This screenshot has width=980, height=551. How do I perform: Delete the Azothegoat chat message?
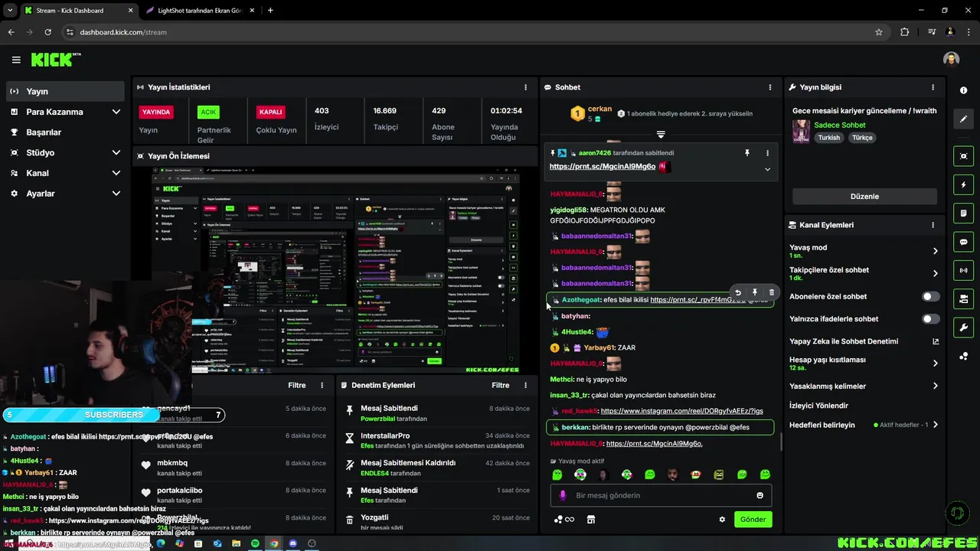pos(771,292)
